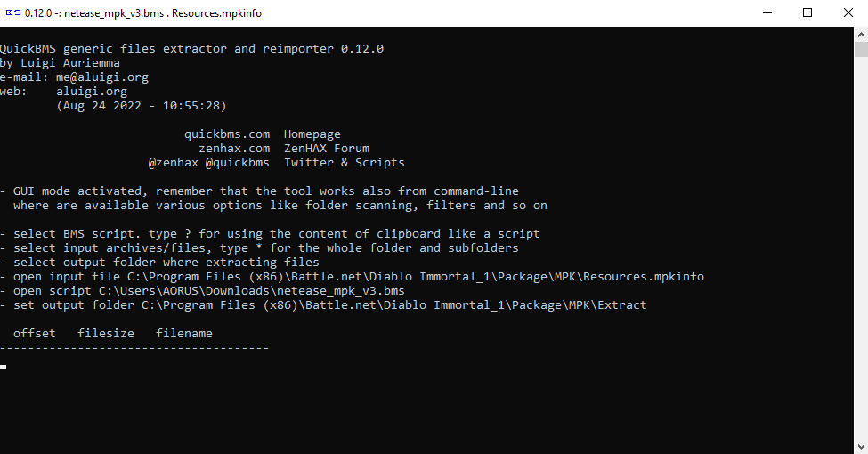Click the blinking cursor prompt line

(x=4, y=367)
